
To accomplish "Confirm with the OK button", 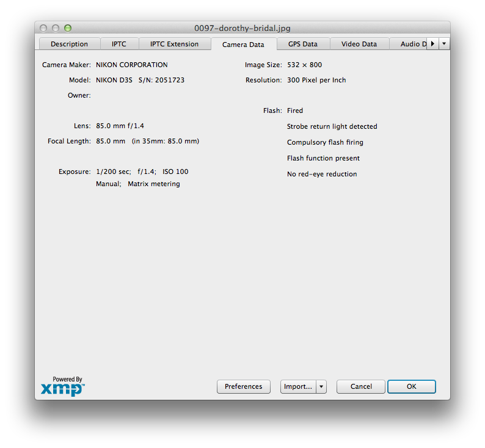I will 412,386.
